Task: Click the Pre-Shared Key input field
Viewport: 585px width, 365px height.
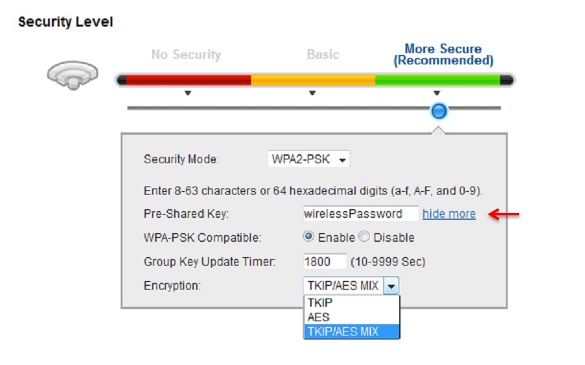Action: click(x=361, y=214)
